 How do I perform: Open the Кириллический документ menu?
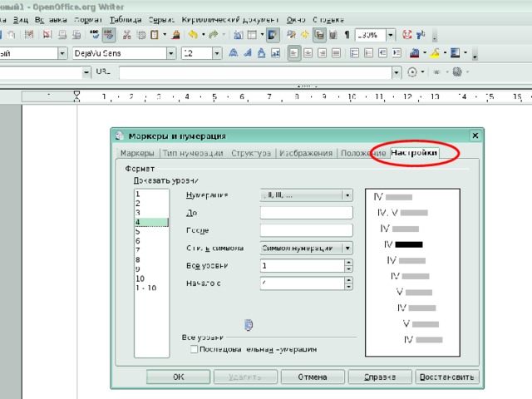230,20
